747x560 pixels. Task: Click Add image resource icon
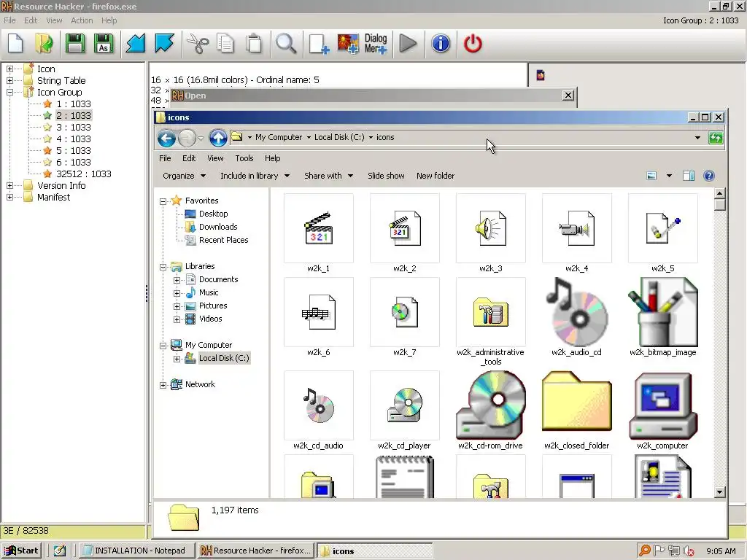[348, 44]
